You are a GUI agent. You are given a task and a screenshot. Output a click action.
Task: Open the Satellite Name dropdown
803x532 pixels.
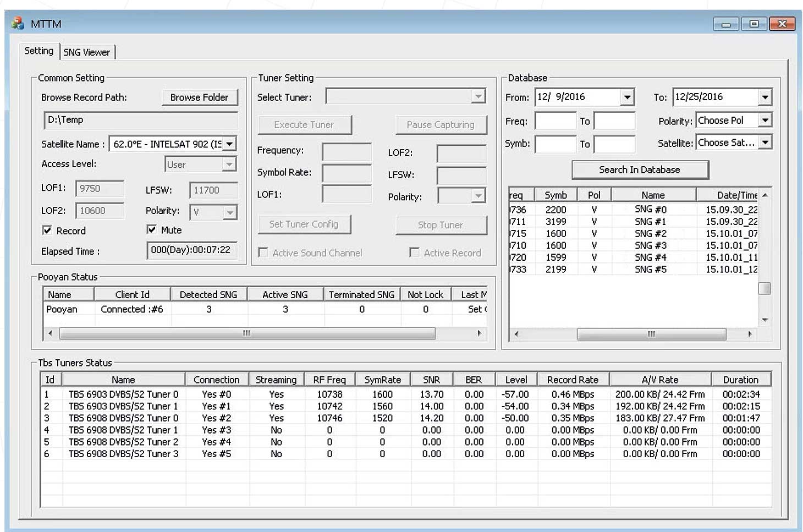[229, 144]
